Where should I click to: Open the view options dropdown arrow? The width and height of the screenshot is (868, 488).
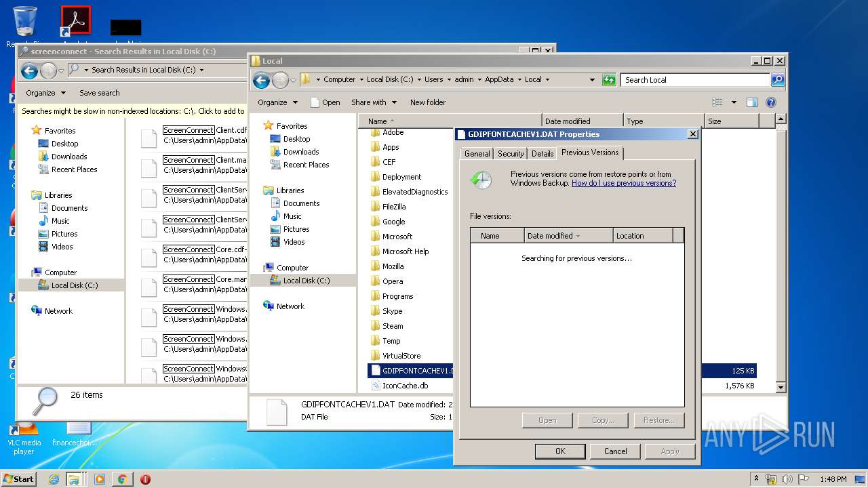point(734,102)
